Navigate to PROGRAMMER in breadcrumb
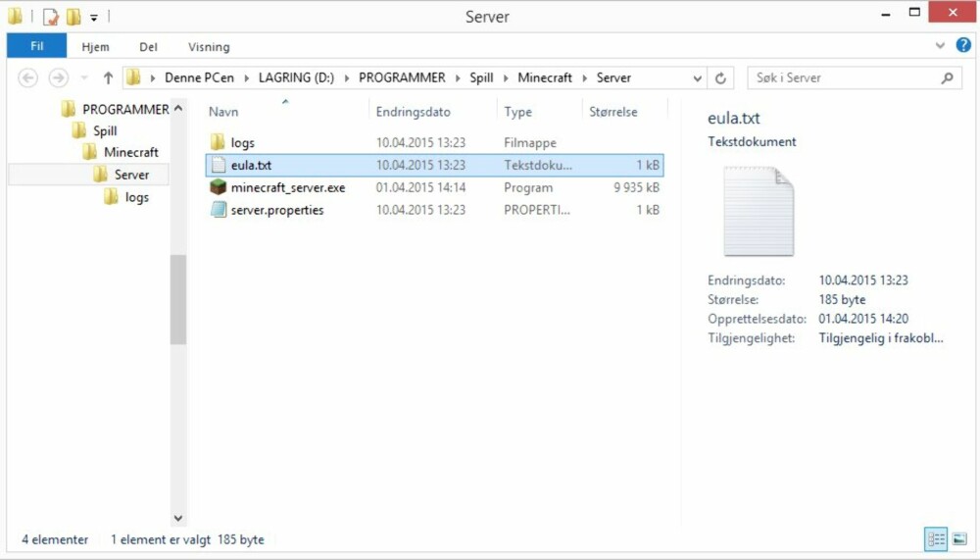The height and width of the screenshot is (560, 980). [402, 77]
